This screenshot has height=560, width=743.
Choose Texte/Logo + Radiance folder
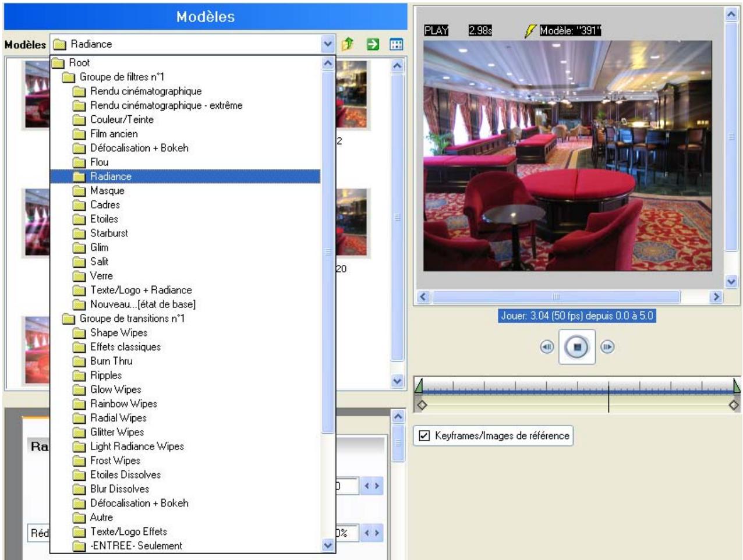tap(132, 290)
